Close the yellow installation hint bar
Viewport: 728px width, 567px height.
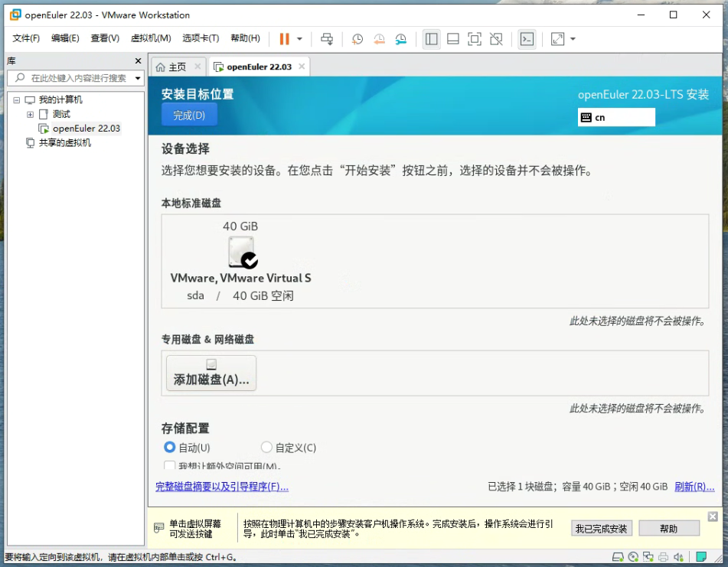click(713, 516)
